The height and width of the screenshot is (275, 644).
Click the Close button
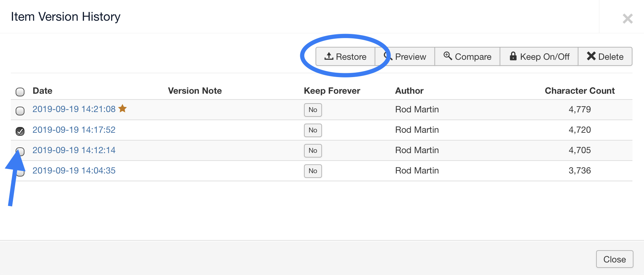pos(614,259)
